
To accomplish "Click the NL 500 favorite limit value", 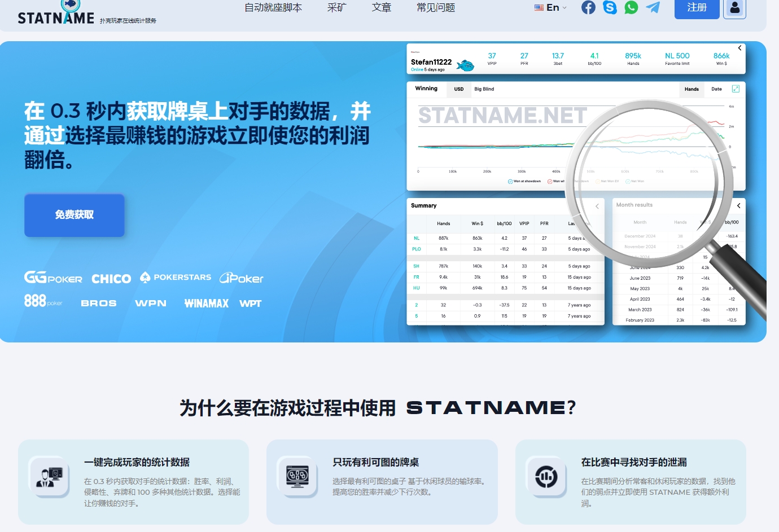I will tap(677, 56).
